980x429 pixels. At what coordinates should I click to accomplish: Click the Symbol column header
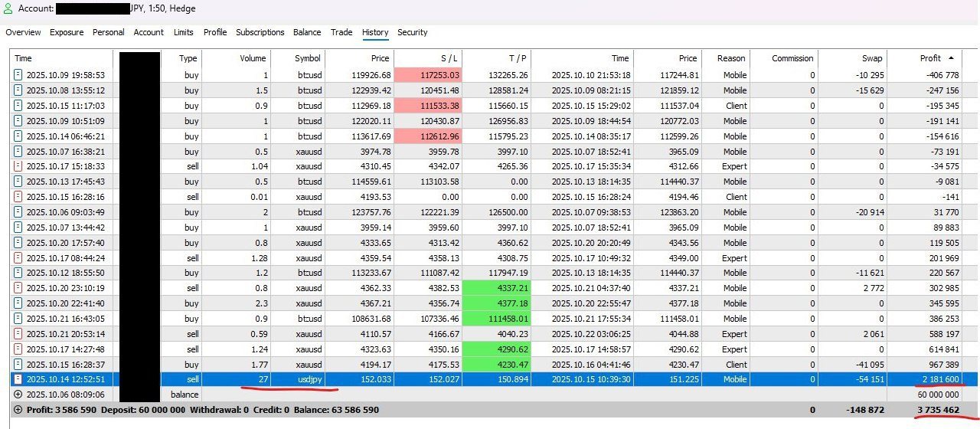pos(307,58)
